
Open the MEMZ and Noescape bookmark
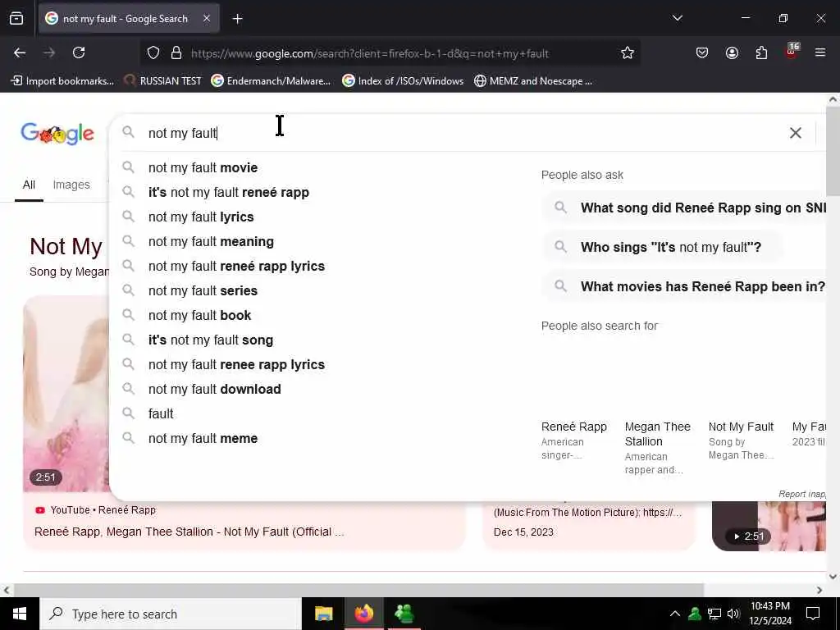pyautogui.click(x=533, y=81)
